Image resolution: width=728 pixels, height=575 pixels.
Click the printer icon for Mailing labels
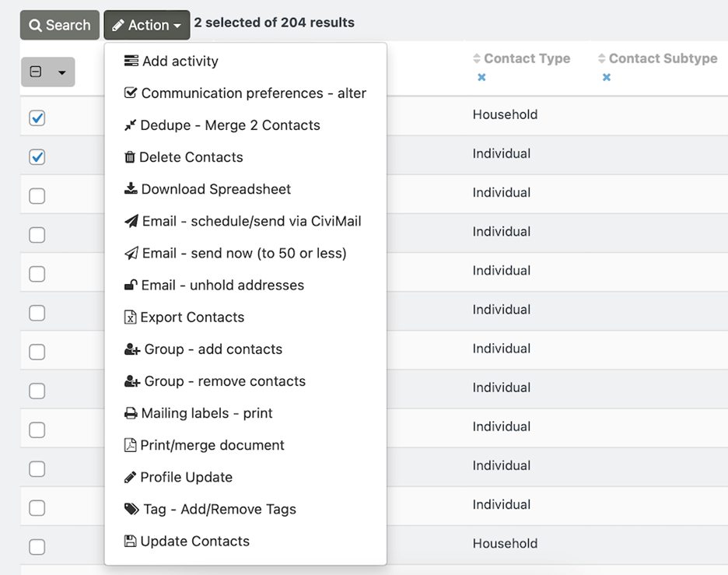[x=130, y=413]
